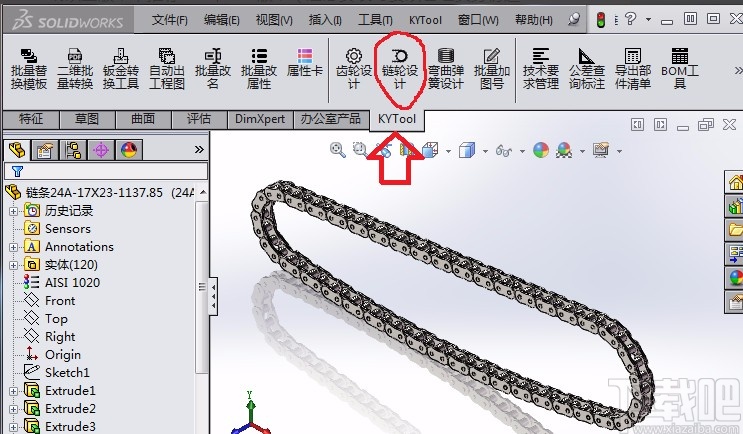The height and width of the screenshot is (434, 743).
Task: Switch to the 特征 command tab
Action: pyautogui.click(x=31, y=119)
